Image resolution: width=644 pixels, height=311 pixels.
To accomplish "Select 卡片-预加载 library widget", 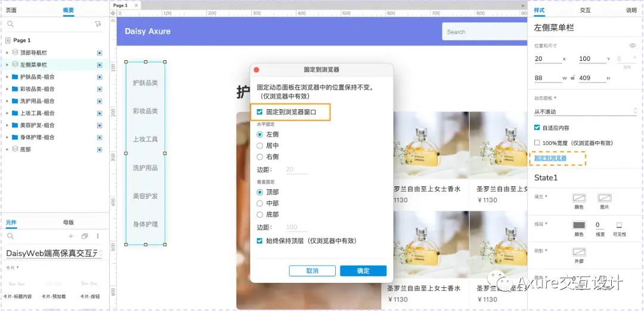I will [55, 290].
